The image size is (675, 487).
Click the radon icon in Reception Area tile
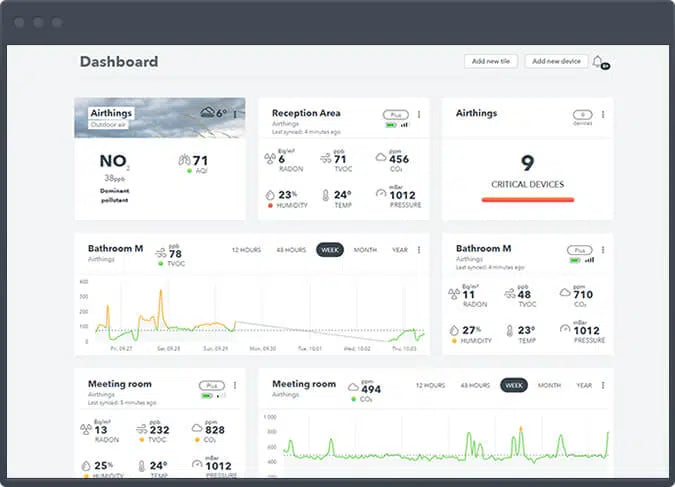click(x=269, y=157)
